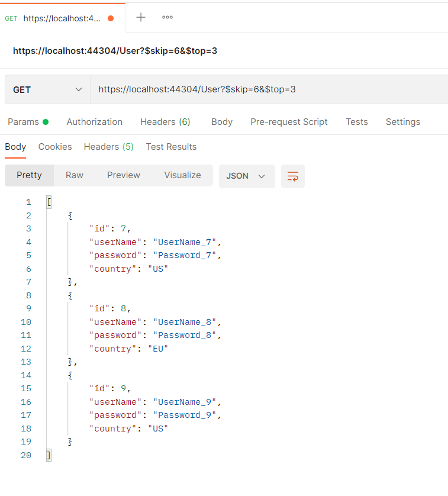Expand the JSON format dropdown
Image resolution: width=448 pixels, height=496 pixels.
pyautogui.click(x=246, y=176)
